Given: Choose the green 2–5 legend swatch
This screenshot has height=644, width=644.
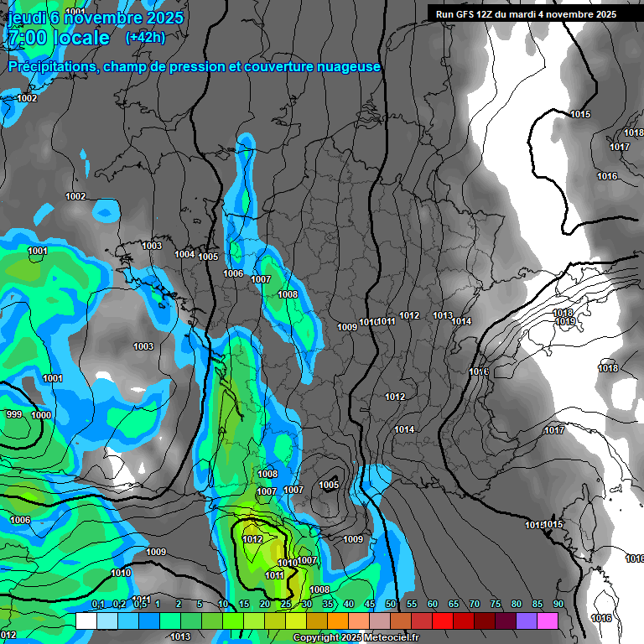Looking at the screenshot, I should (x=191, y=621).
